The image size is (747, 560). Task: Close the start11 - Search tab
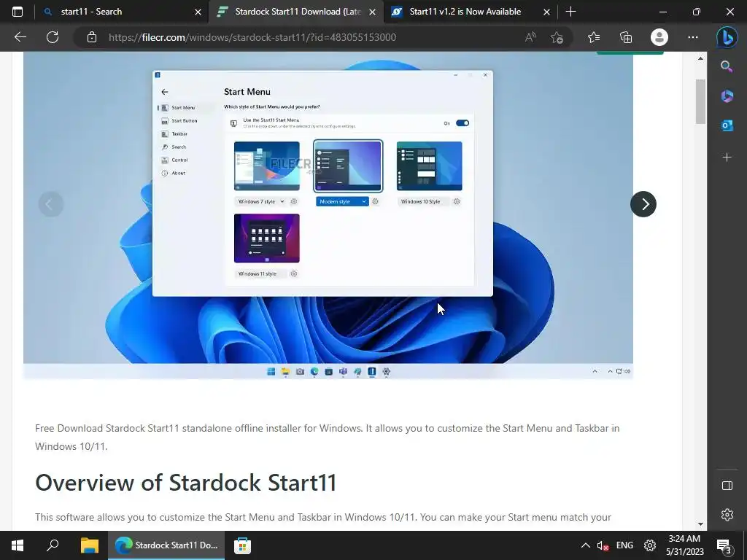click(198, 12)
